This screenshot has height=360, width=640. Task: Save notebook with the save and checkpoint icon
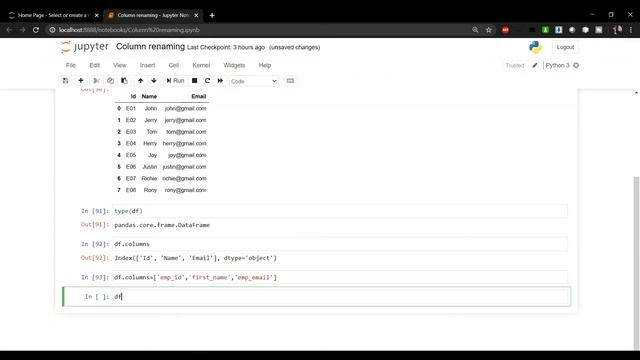[65, 81]
